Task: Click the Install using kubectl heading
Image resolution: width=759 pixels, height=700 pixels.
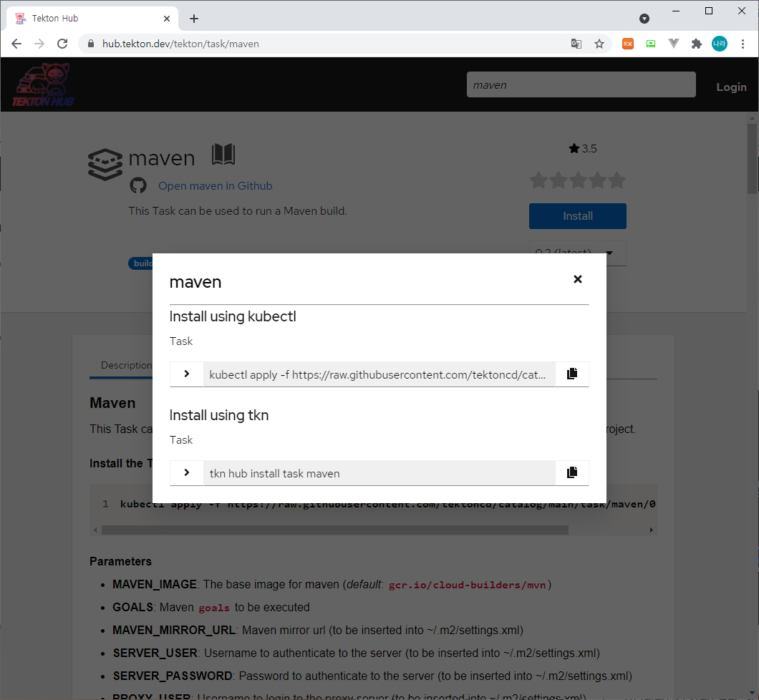Action: [232, 316]
